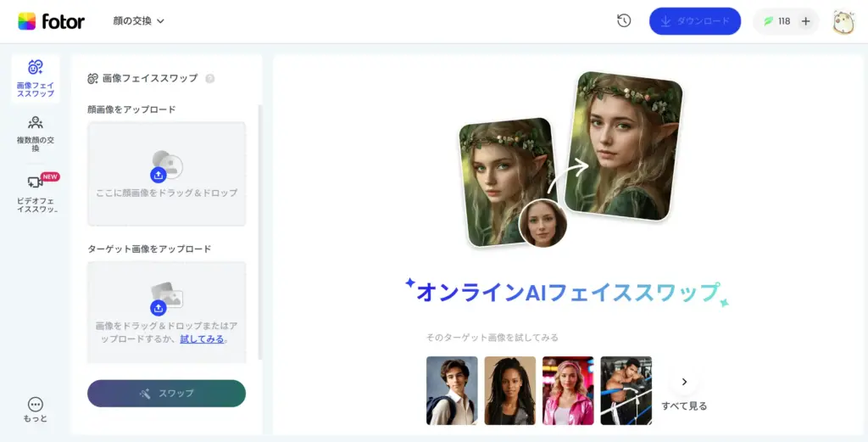The image size is (868, 442).
Task: Click the face image drop area
Action: pyautogui.click(x=167, y=174)
